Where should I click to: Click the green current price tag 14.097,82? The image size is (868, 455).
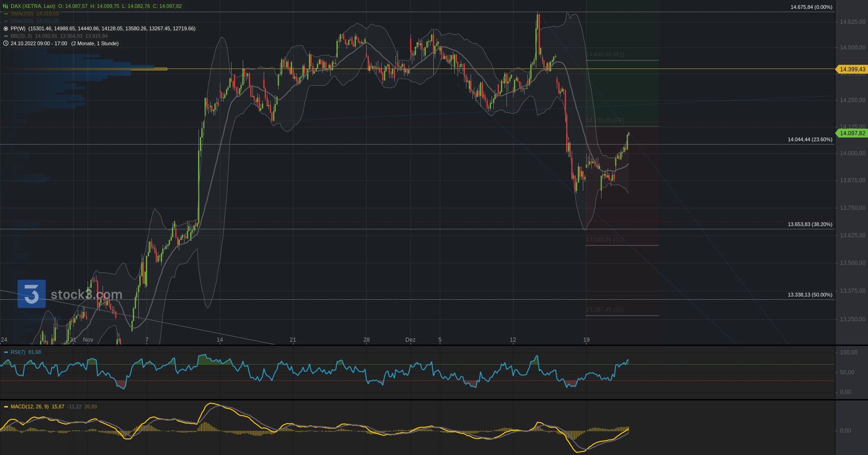coord(852,133)
